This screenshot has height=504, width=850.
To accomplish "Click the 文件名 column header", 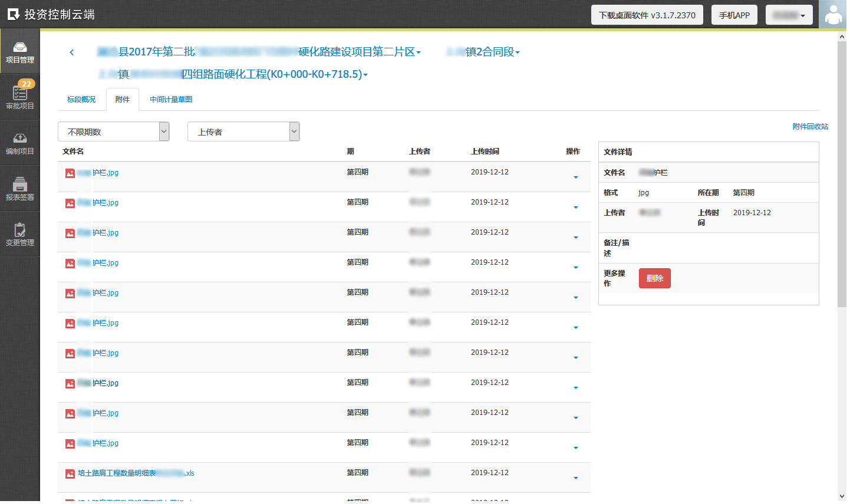I will (73, 151).
